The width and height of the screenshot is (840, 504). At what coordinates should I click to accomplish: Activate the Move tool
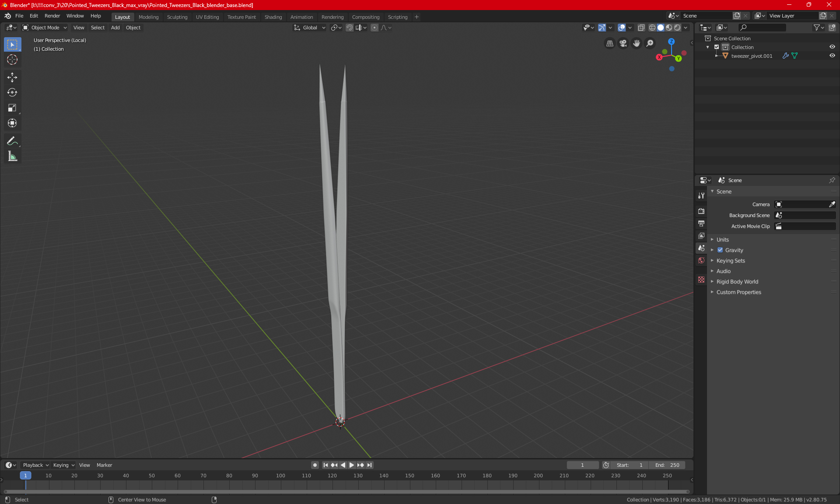12,77
